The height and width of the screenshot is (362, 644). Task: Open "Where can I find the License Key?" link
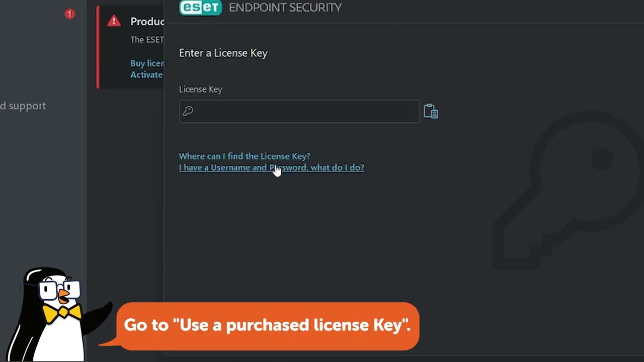tap(245, 156)
